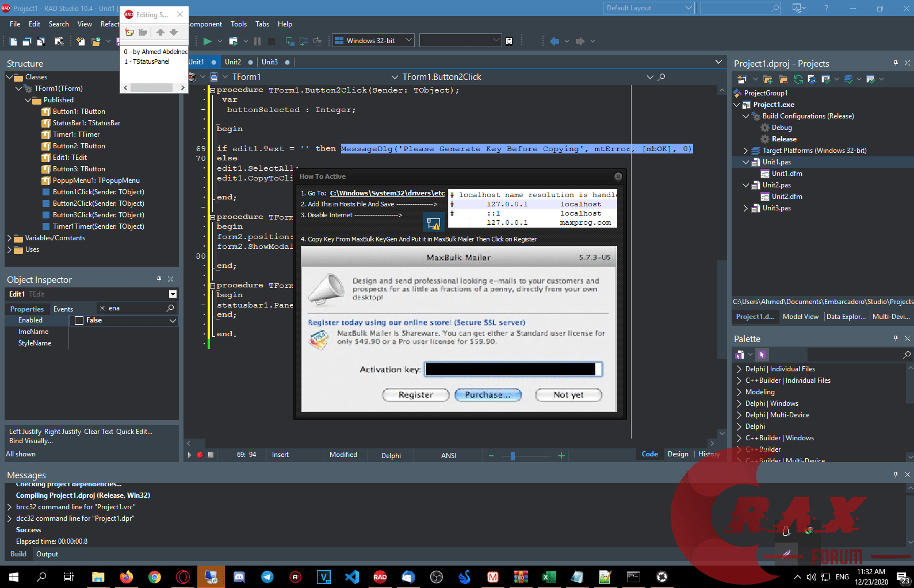The height and width of the screenshot is (588, 914).
Task: Click the green Refresh icon in Projects panel
Action: pos(798,79)
